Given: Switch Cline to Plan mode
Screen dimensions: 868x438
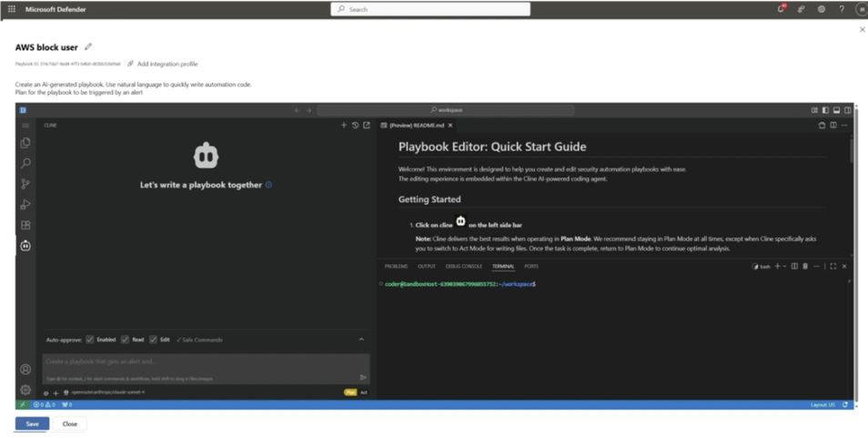Looking at the screenshot, I should coord(350,392).
